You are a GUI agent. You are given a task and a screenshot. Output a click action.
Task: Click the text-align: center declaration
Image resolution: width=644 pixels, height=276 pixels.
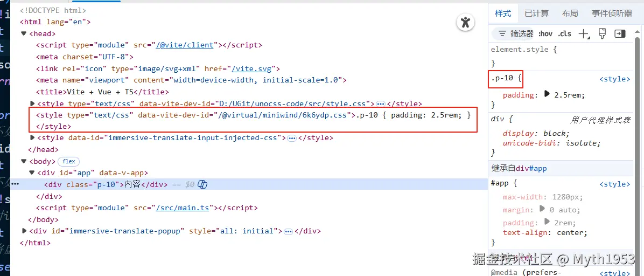coord(545,233)
